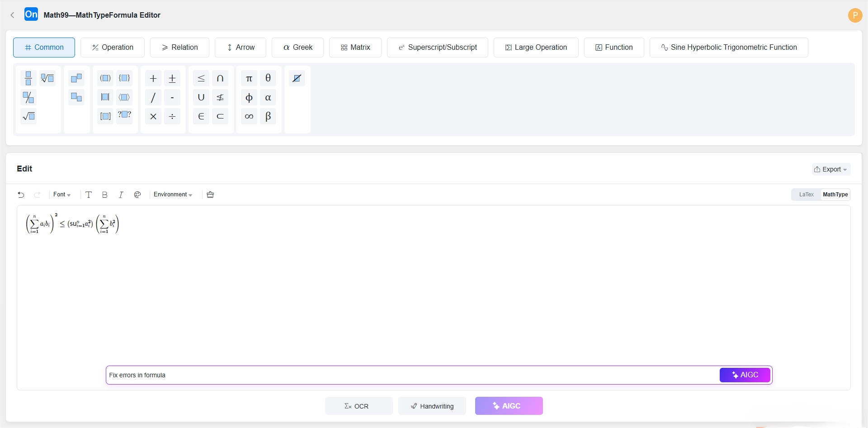Open the Function tab
Screen dimensions: 868x428
tap(614, 48)
